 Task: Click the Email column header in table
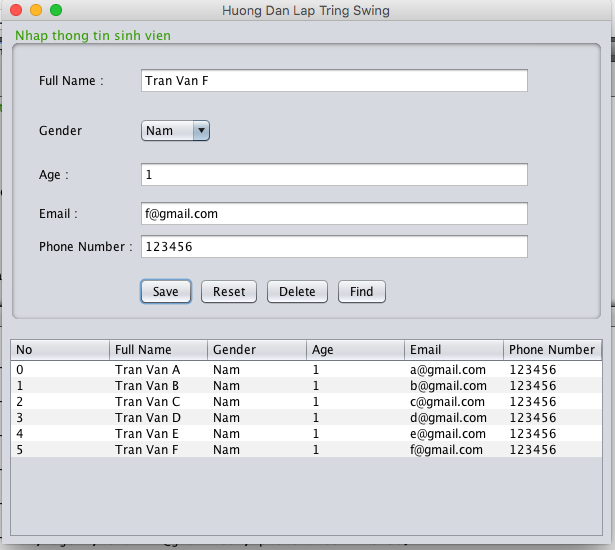[454, 350]
